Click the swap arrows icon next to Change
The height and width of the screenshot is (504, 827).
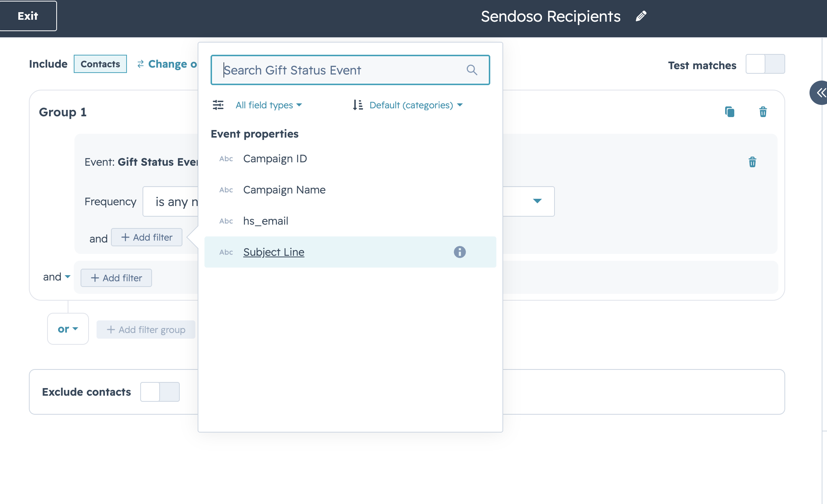click(x=141, y=64)
